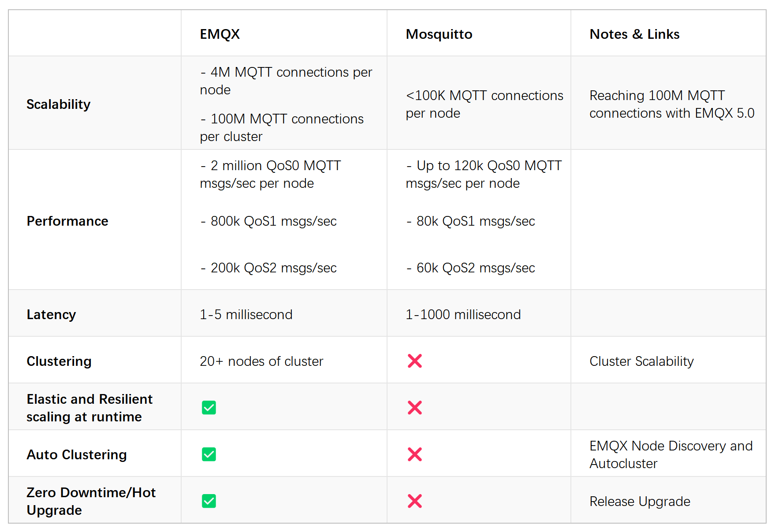Viewport: 775px width, 532px height.
Task: Click the Latency row label
Action: pos(51,315)
